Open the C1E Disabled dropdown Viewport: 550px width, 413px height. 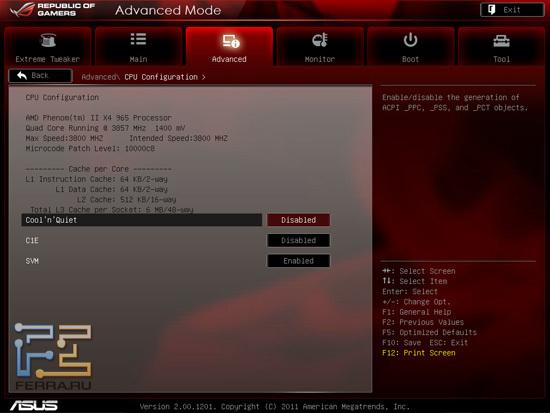[299, 240]
